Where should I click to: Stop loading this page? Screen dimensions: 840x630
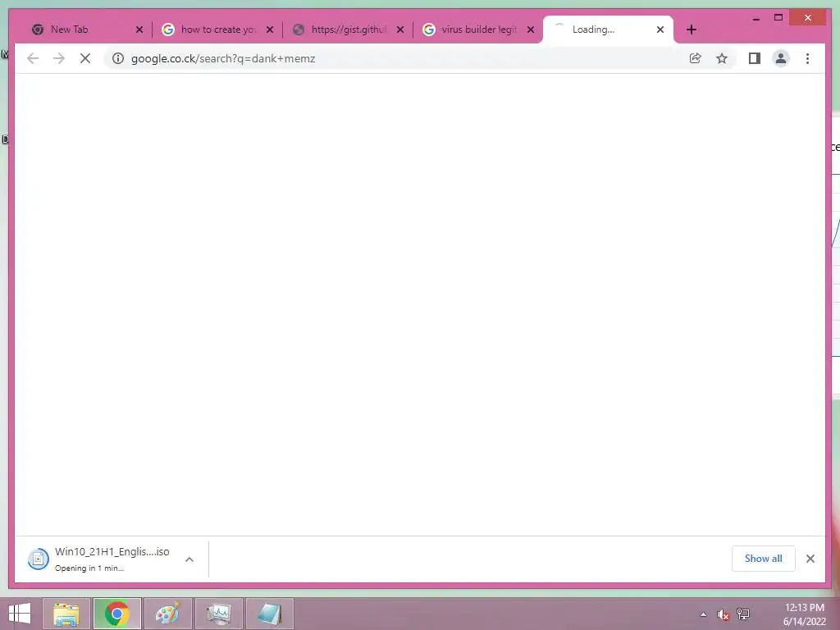[x=85, y=58]
